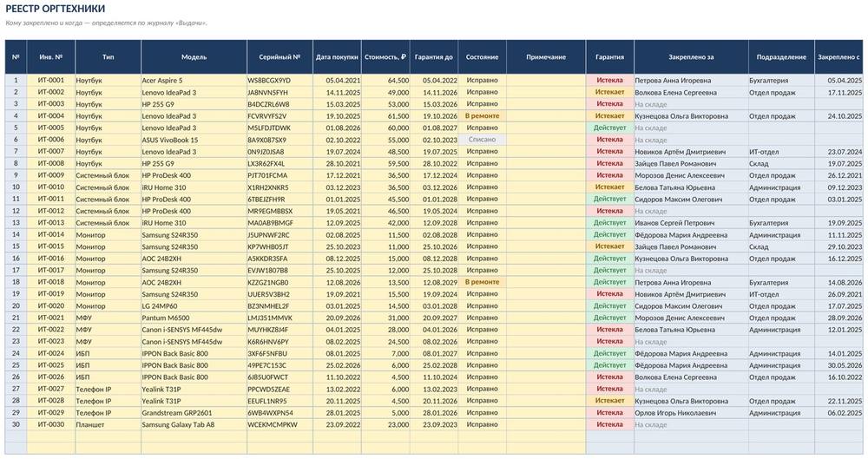
Task: Click the Подразделение column header
Action: click(781, 57)
